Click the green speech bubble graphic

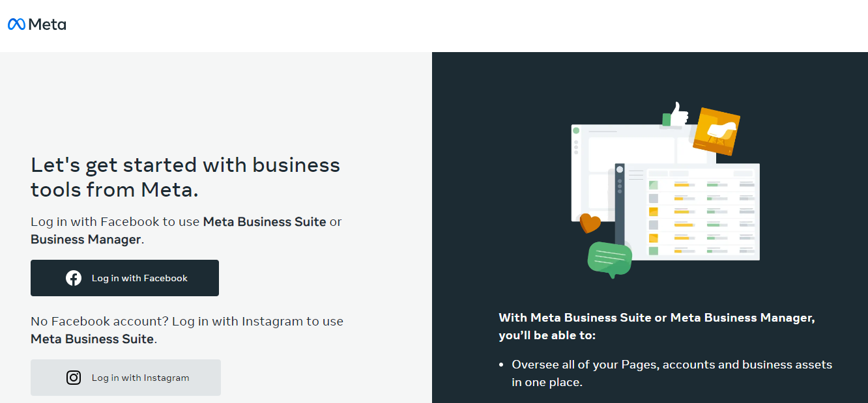[609, 256]
